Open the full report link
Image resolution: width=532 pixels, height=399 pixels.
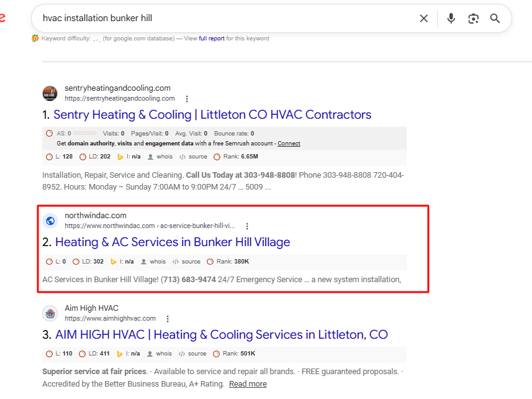click(212, 39)
